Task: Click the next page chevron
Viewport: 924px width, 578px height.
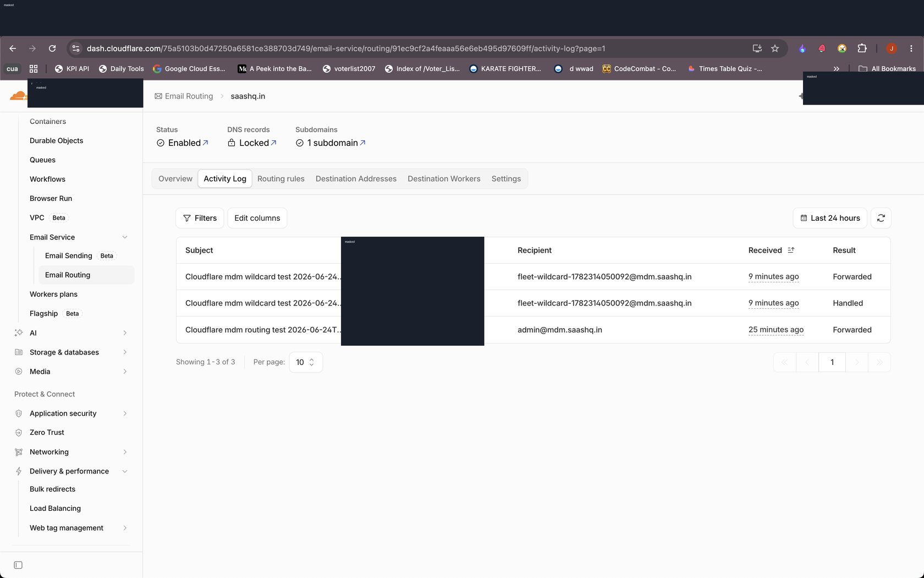Action: (x=857, y=362)
